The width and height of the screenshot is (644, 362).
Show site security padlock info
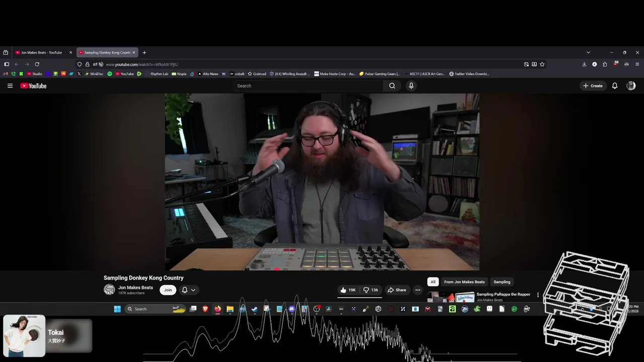(87, 64)
